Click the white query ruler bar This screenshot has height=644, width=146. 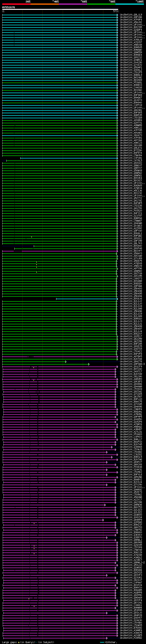coord(60,10)
